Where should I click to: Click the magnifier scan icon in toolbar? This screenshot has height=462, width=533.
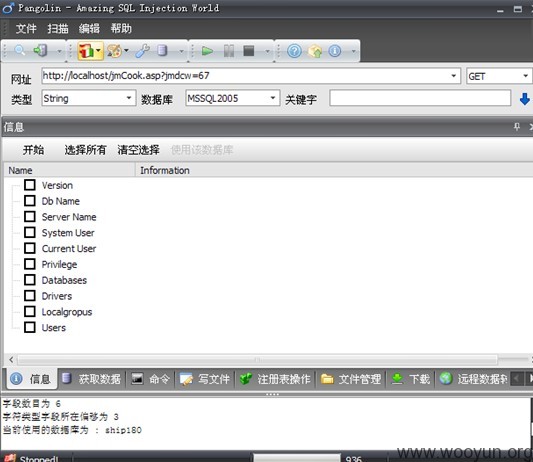click(x=20, y=51)
